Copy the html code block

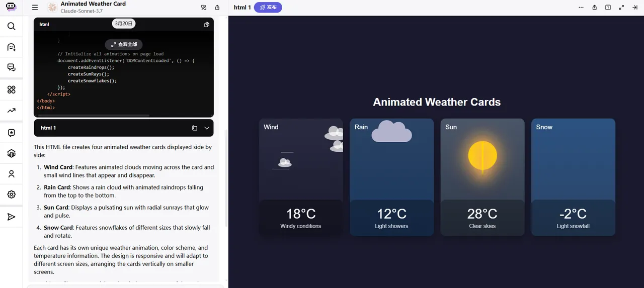coord(206,25)
